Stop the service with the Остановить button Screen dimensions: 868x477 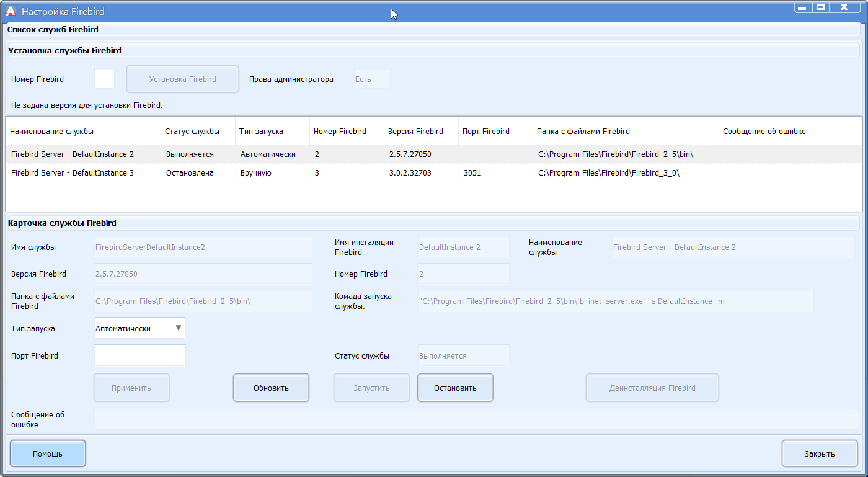[x=455, y=388]
